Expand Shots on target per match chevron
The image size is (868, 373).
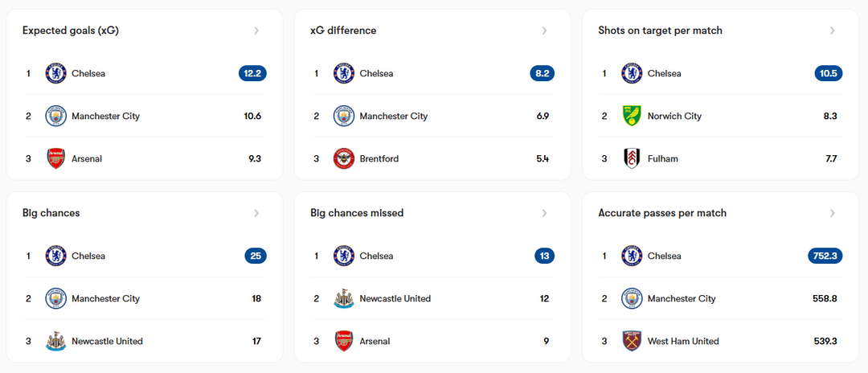(832, 31)
